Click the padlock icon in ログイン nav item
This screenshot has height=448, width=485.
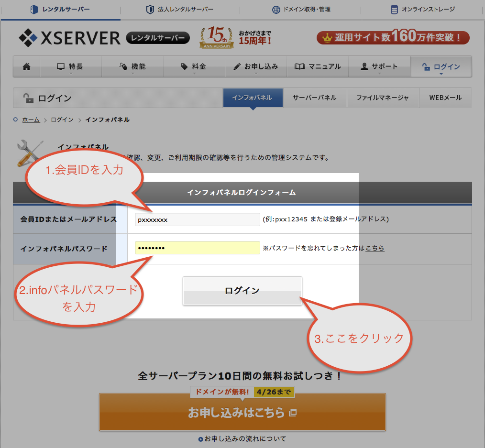pyautogui.click(x=426, y=66)
